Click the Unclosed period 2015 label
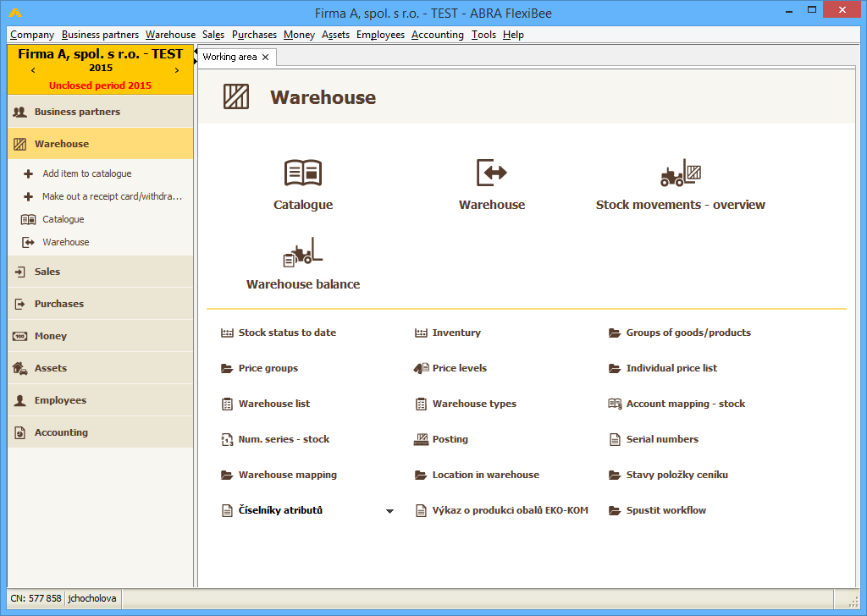867x616 pixels. point(100,85)
